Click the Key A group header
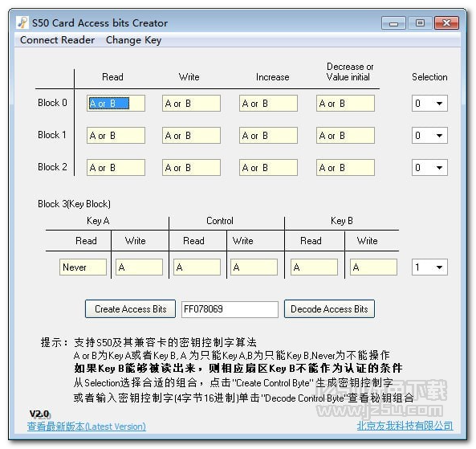This screenshot has width=476, height=449. (98, 221)
